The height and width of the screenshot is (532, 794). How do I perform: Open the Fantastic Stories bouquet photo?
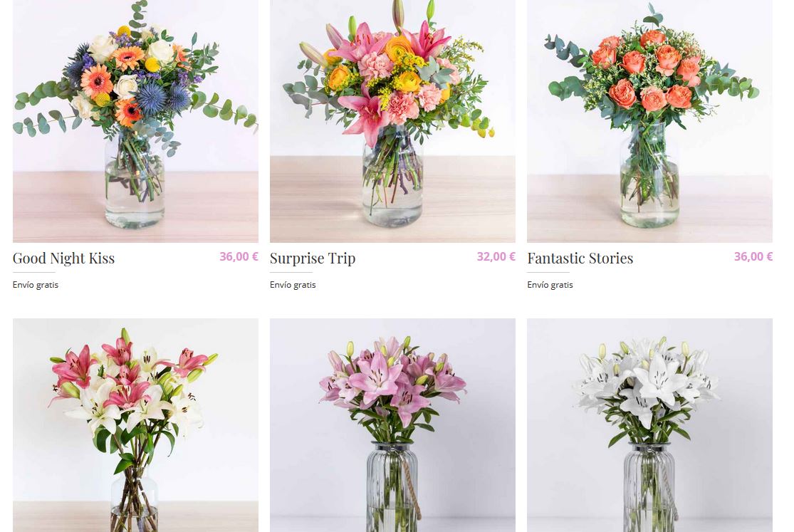pos(649,121)
